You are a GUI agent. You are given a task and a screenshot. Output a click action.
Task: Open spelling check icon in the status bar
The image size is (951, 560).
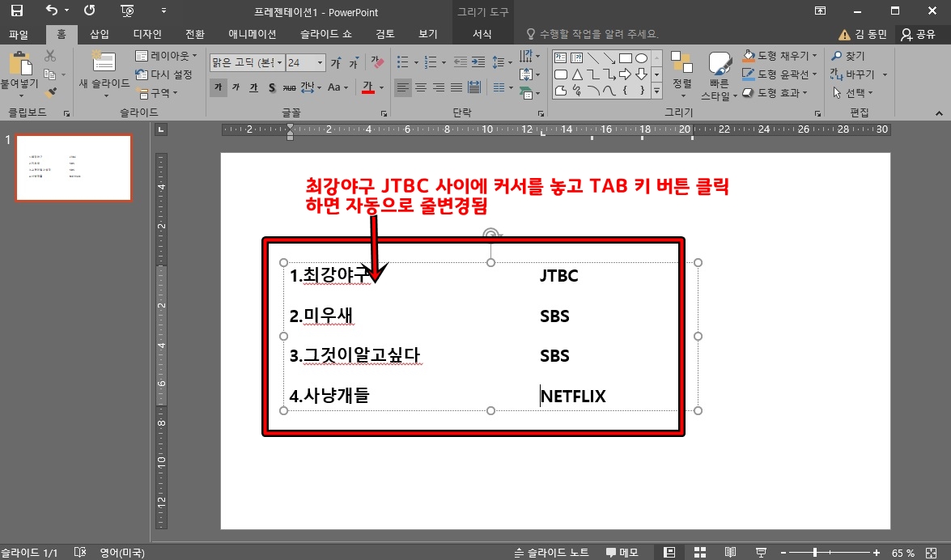(80, 552)
